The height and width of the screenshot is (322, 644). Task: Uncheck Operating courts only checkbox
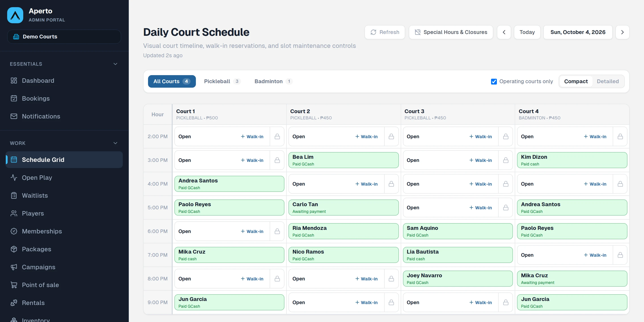494,81
